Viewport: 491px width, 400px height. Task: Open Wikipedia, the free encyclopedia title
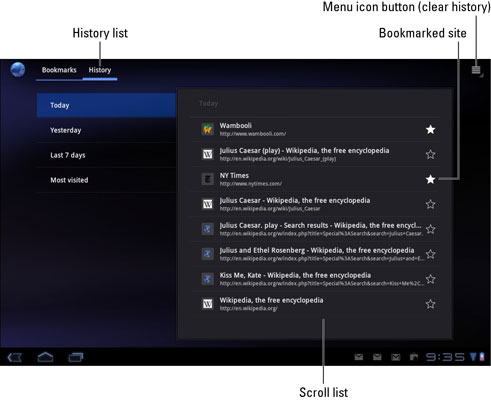(271, 300)
